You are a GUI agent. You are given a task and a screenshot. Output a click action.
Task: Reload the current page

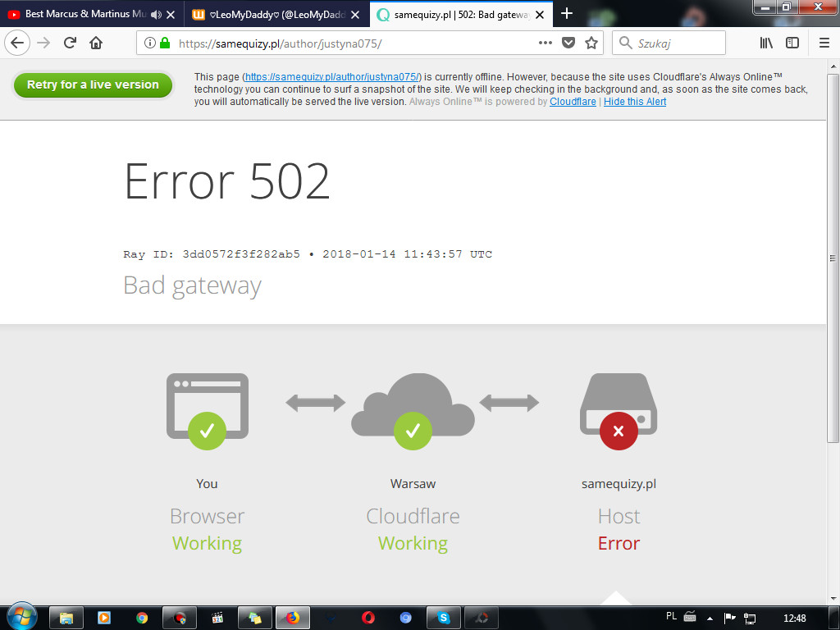click(x=70, y=43)
